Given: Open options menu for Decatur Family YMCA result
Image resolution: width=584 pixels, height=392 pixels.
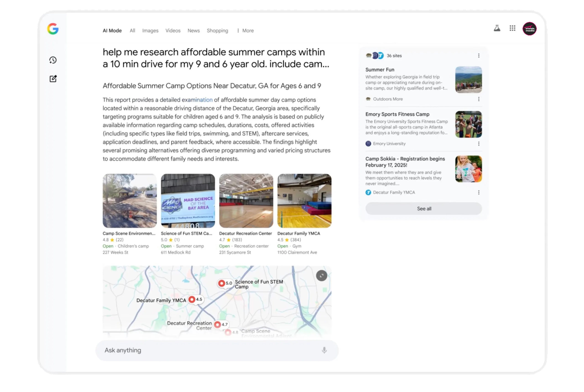Looking at the screenshot, I should coord(479,193).
